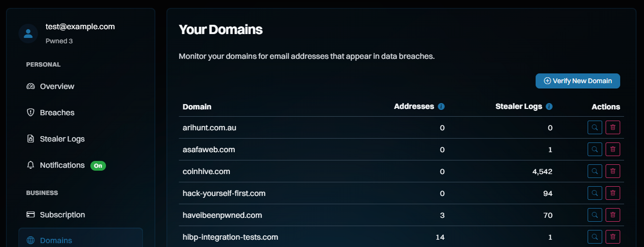Delete the coinhive.com domain
The image size is (644, 247).
coord(613,171)
